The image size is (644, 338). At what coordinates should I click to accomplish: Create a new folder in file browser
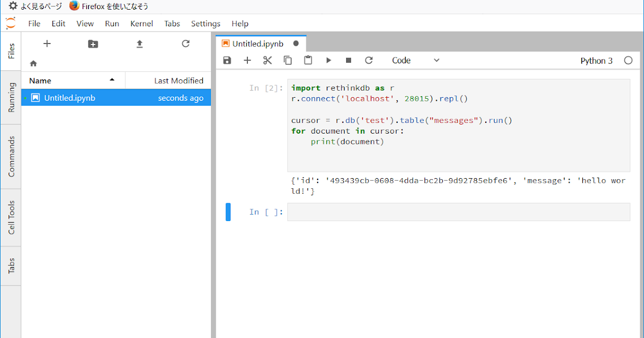(x=93, y=43)
